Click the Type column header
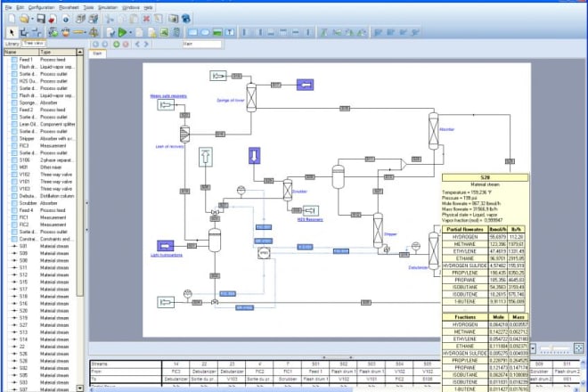The image size is (588, 392). 57,53
